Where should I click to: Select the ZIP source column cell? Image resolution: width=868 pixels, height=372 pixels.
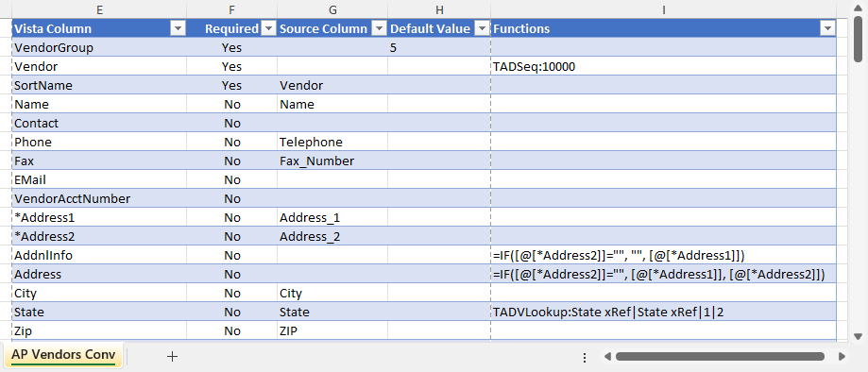pos(332,330)
